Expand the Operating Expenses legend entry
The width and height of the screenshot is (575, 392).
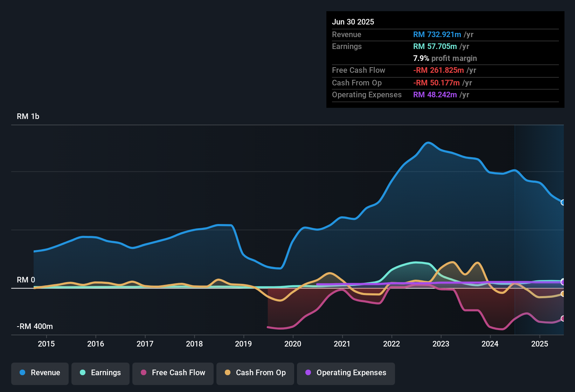coord(346,373)
